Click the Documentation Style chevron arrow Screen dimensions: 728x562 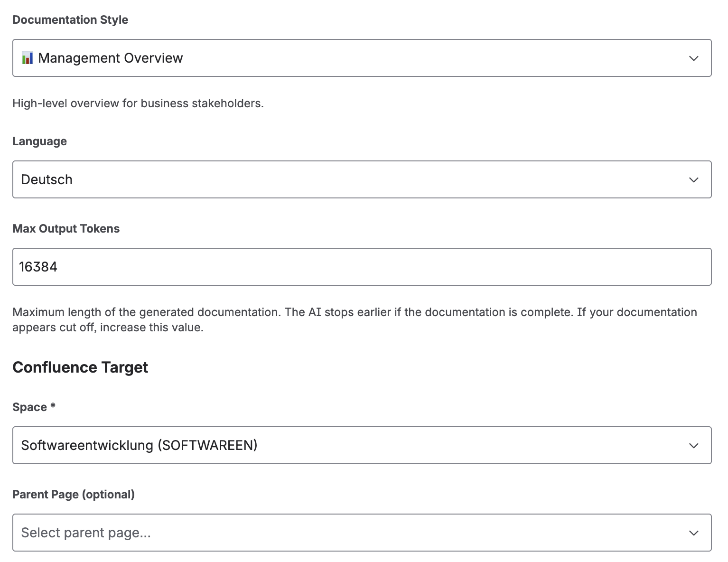tap(693, 58)
